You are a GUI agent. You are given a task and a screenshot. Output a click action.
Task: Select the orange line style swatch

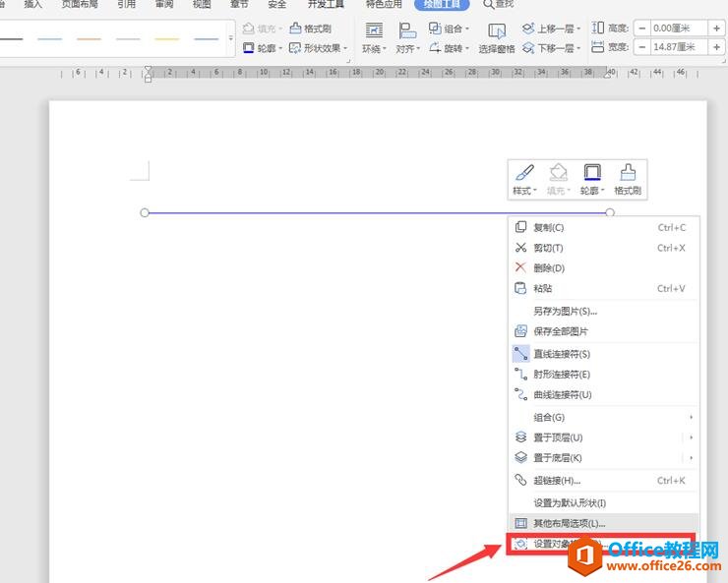pyautogui.click(x=89, y=39)
